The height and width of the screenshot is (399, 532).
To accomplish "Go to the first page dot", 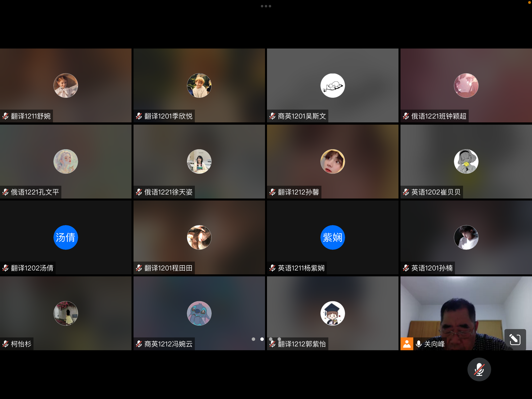I will point(253,339).
